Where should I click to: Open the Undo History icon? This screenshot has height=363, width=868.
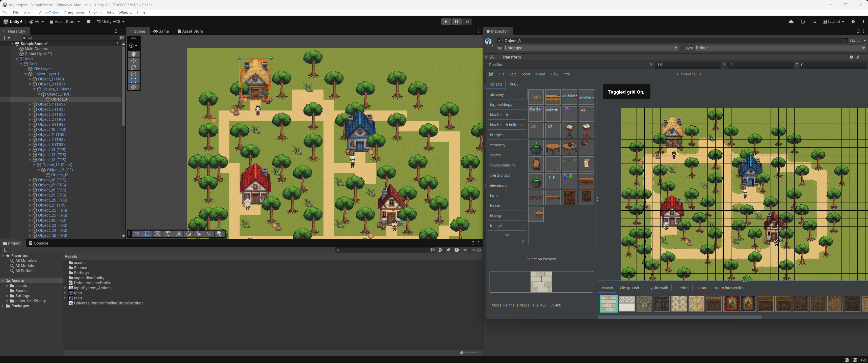[x=803, y=21]
